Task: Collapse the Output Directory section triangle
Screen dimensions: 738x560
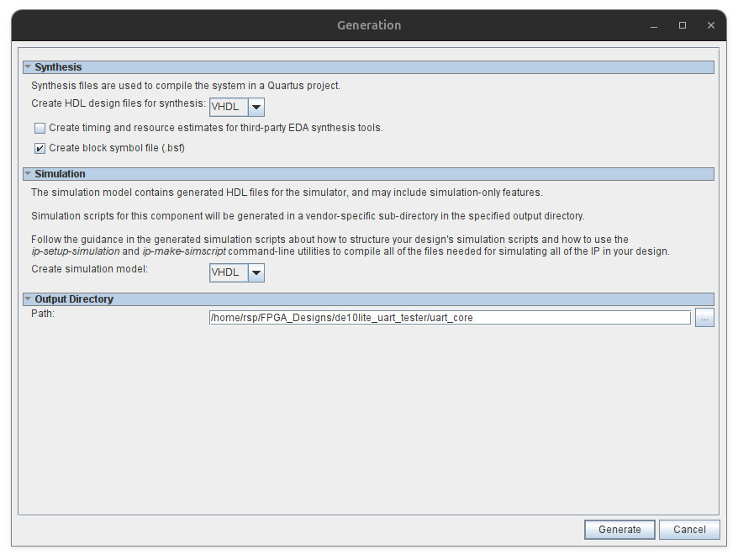Action: point(28,299)
